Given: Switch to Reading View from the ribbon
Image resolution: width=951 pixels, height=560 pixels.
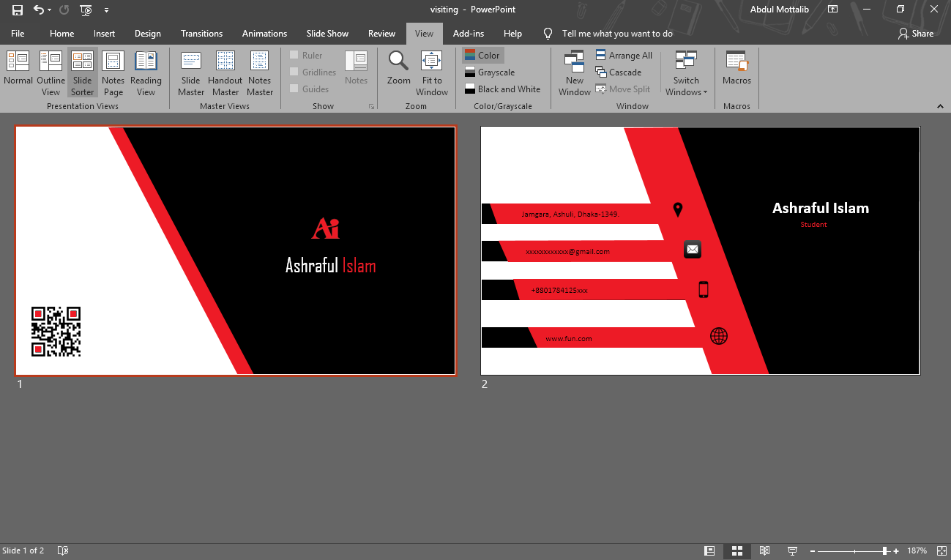Looking at the screenshot, I should pyautogui.click(x=146, y=73).
